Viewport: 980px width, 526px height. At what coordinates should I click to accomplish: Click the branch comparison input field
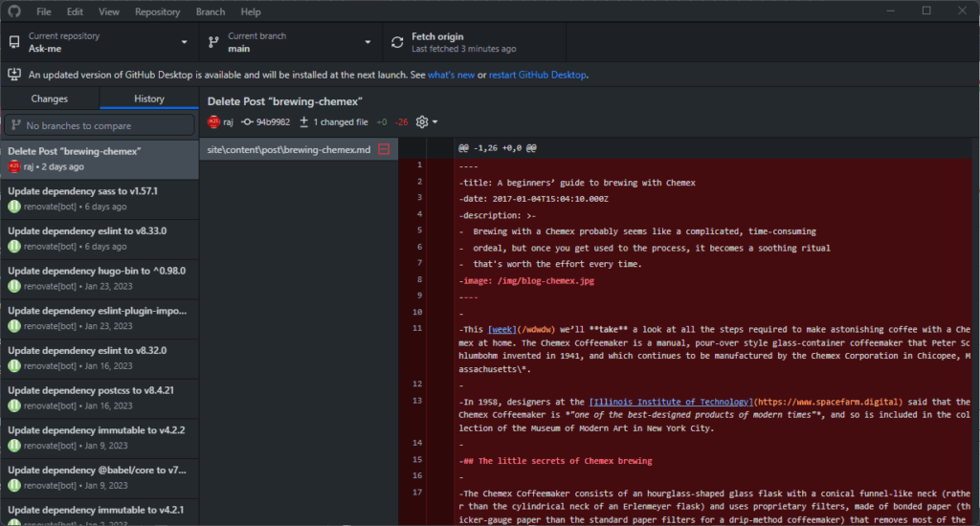pyautogui.click(x=100, y=125)
